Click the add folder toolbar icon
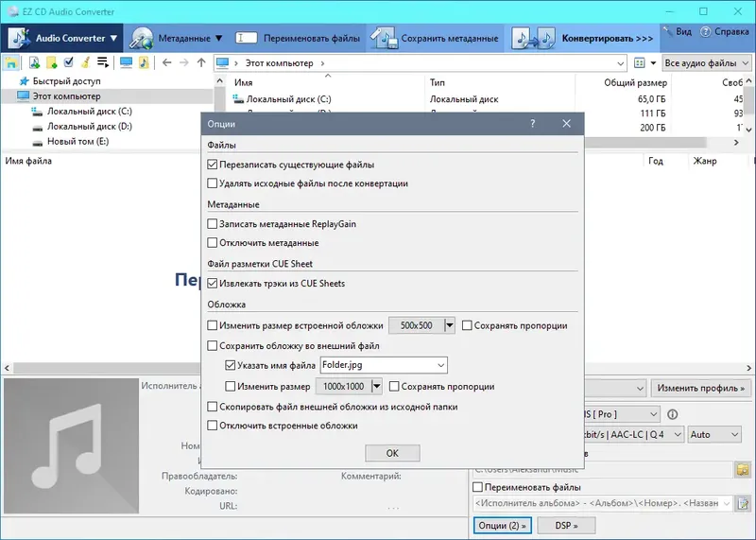Screen dimensions: 756x540 tap(51, 62)
